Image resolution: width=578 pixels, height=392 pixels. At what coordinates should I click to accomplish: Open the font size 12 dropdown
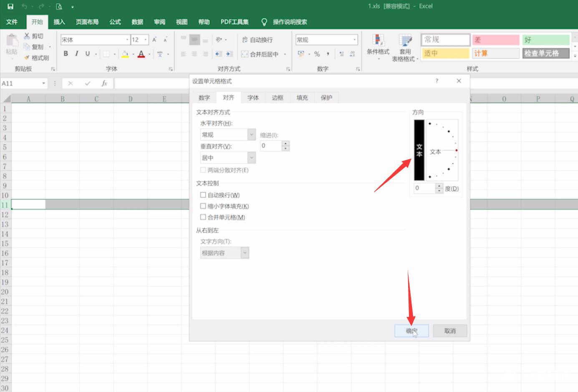click(146, 40)
